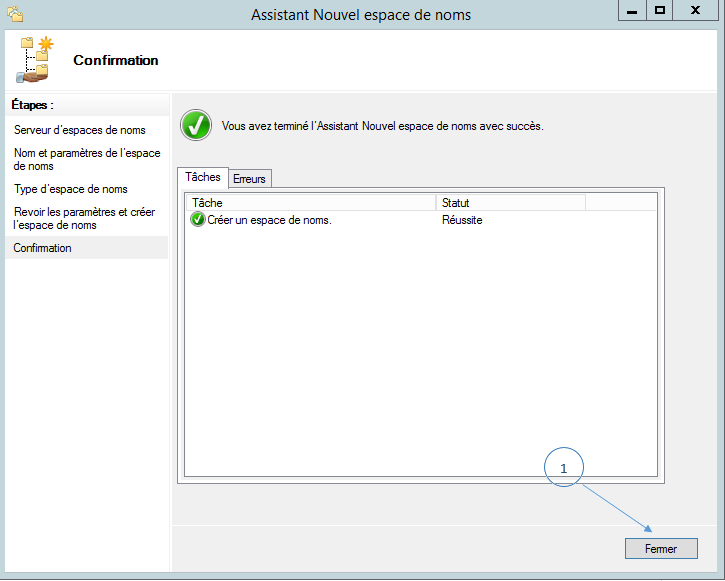Image resolution: width=725 pixels, height=581 pixels.
Task: Click the Réussite status cell
Action: coord(462,220)
